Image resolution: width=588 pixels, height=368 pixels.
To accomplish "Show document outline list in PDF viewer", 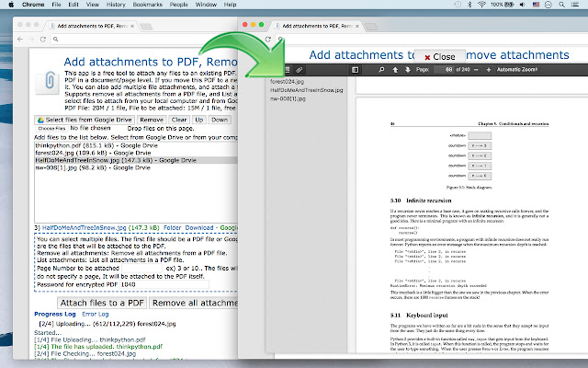I will (x=288, y=70).
